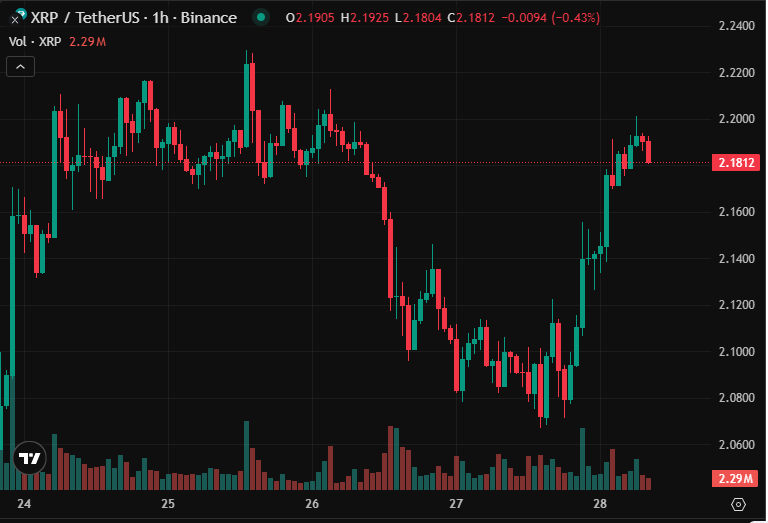Click the high value H2.1925
Screen dimensions: 768x523
(365, 18)
